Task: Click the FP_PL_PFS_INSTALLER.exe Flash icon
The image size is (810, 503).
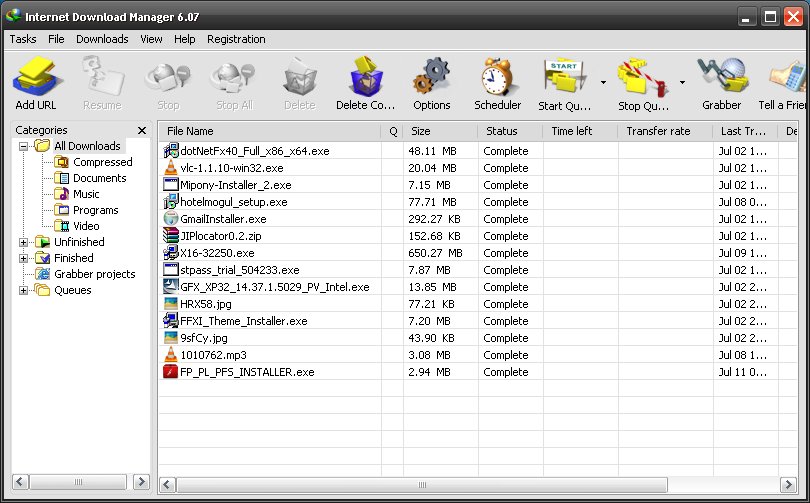Action: 170,372
